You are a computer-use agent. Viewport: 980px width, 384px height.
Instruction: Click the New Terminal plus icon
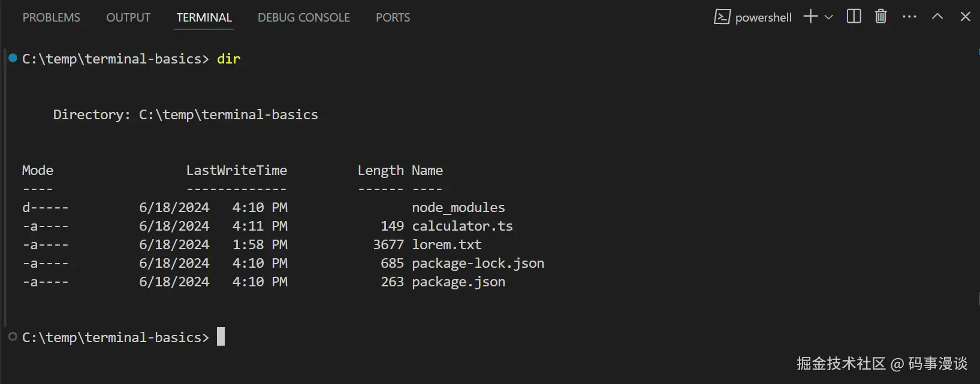[810, 17]
